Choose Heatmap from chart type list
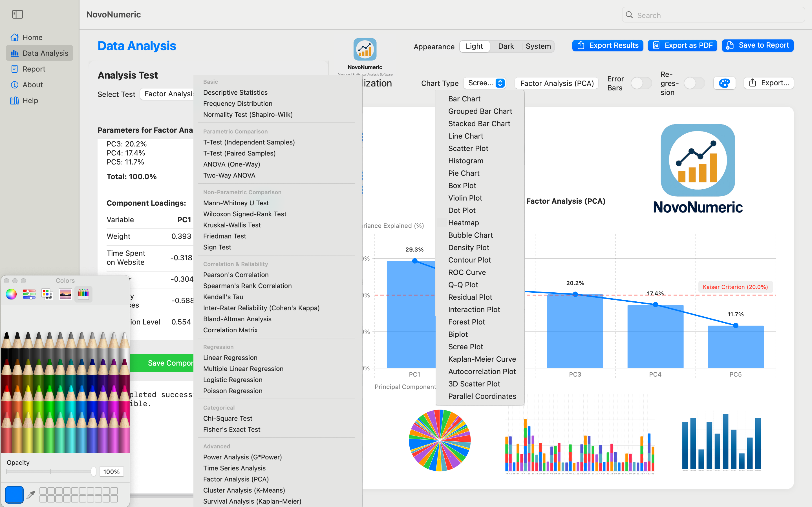 coord(464,223)
